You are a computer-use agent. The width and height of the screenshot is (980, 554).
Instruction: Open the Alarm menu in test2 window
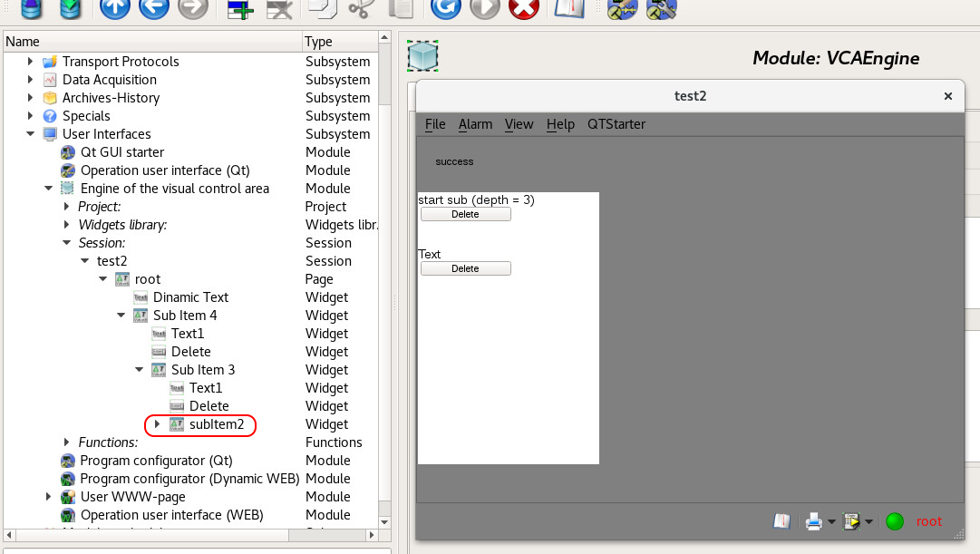475,124
